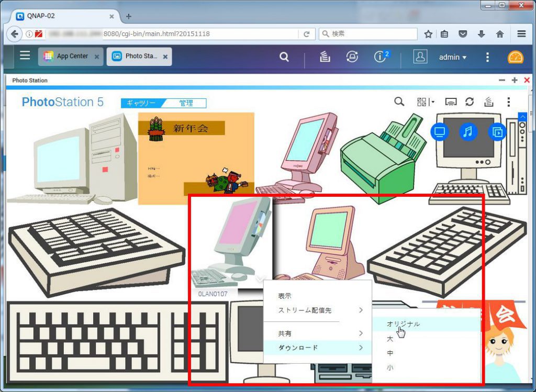This screenshot has width=536, height=392.
Task: Click the admin user avatar icon
Action: point(420,57)
